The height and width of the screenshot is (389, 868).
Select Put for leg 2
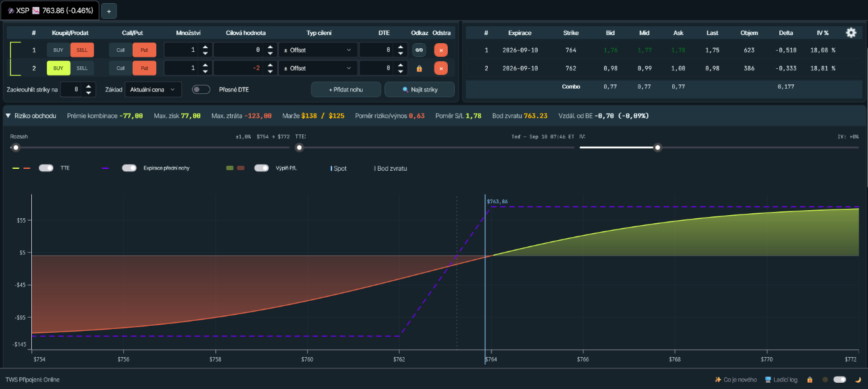[x=144, y=68]
